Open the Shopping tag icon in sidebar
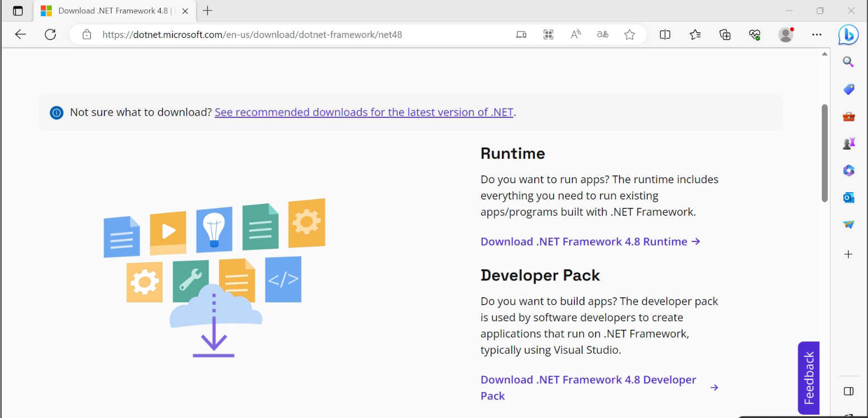Viewport: 868px width, 418px height. (848, 89)
